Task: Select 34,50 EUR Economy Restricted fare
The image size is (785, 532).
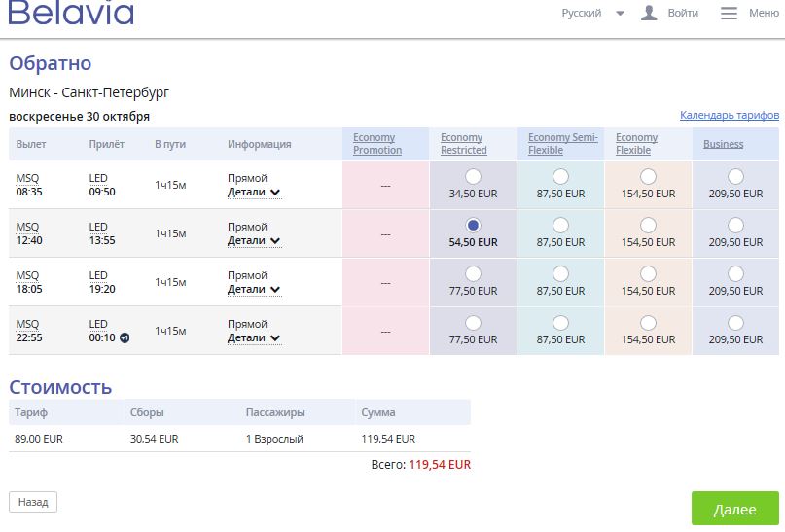Action: pos(473,176)
